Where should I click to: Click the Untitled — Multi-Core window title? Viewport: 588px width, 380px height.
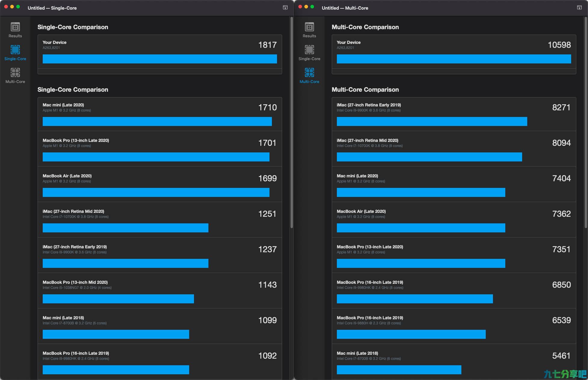(x=345, y=8)
